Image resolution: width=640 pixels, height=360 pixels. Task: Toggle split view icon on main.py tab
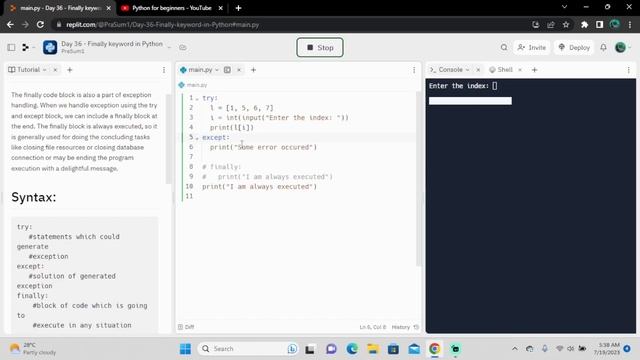pyautogui.click(x=227, y=70)
